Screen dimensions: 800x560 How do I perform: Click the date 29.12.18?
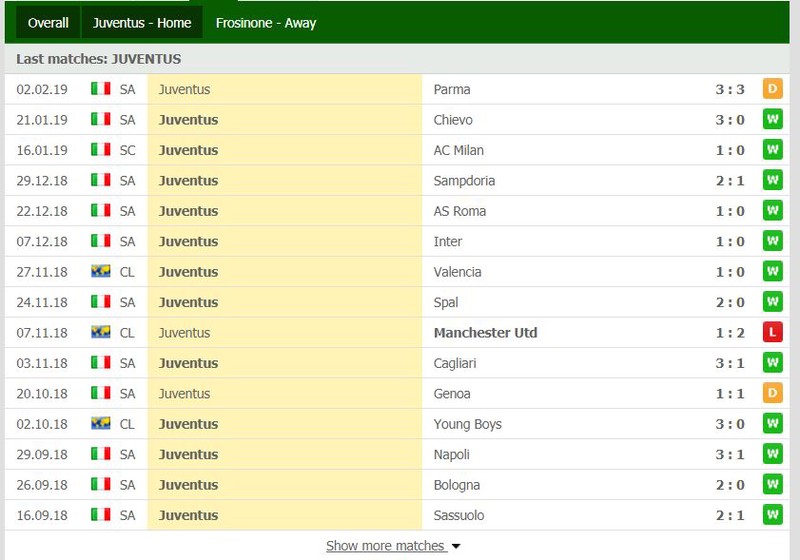(x=42, y=181)
